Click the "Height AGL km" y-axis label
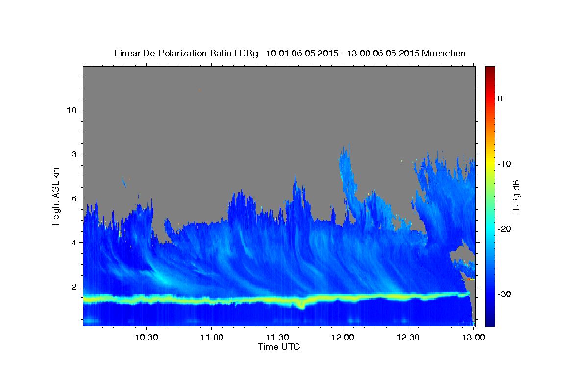 56,196
